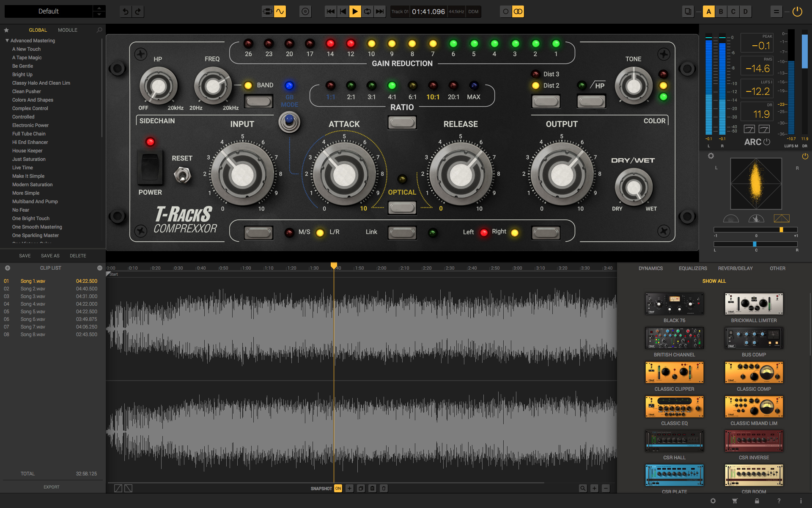The image size is (812, 508).
Task: Open the preset search magnifier
Action: (x=99, y=30)
